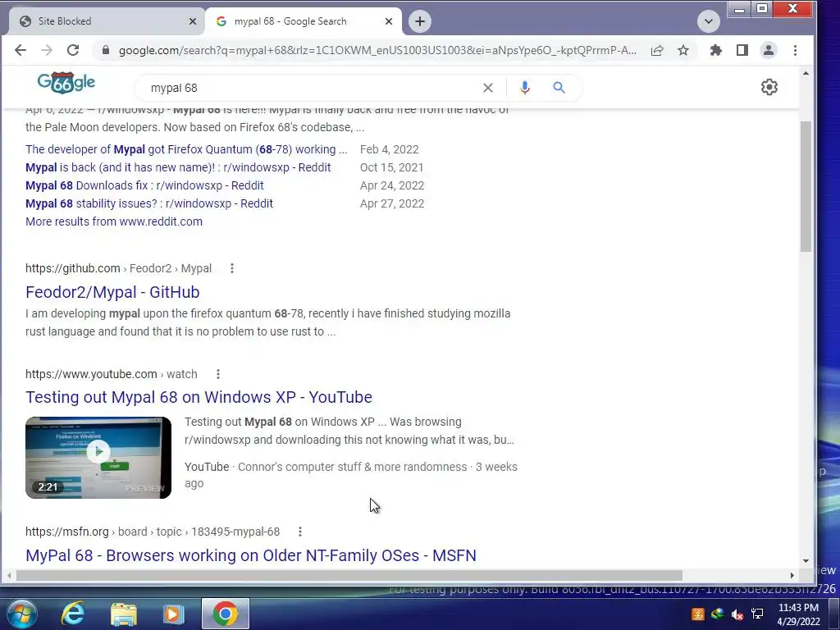Open the Chrome profile avatar

[768, 50]
